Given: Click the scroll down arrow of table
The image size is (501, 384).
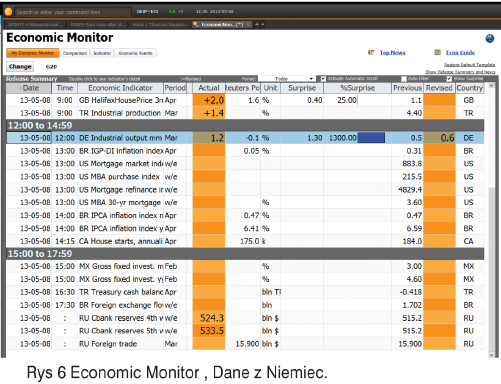Looking at the screenshot, I should [x=491, y=355].
